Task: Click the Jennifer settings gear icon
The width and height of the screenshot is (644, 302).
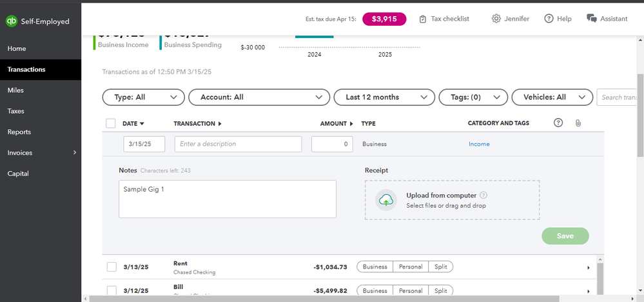Action: 496,19
